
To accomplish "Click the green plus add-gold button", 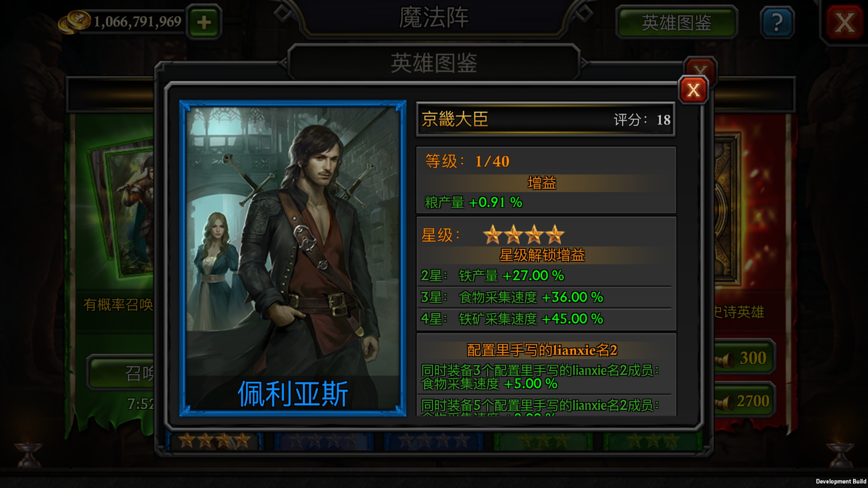I will (x=204, y=22).
